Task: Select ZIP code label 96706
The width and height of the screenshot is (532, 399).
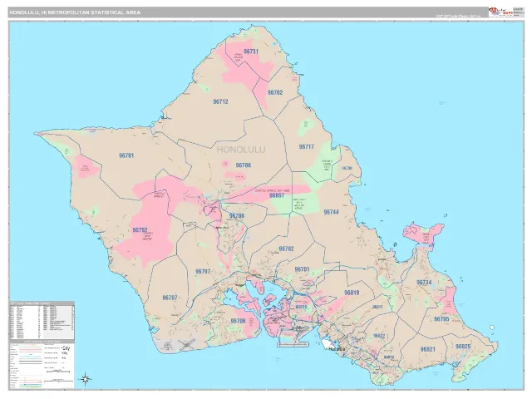Action: (x=238, y=321)
